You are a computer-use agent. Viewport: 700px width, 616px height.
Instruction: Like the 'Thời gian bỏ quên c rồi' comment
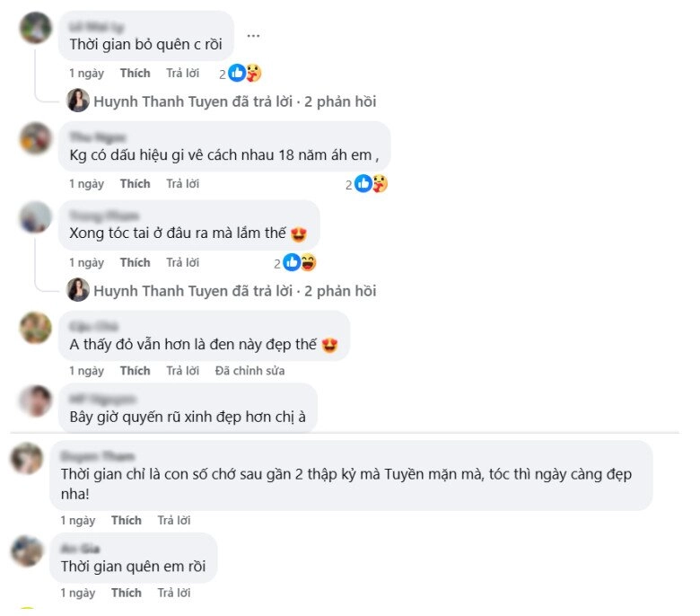[135, 74]
